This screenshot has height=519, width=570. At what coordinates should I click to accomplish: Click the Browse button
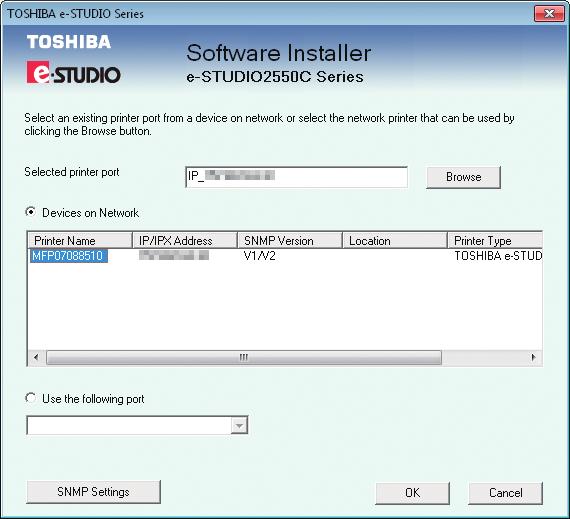pos(463,177)
